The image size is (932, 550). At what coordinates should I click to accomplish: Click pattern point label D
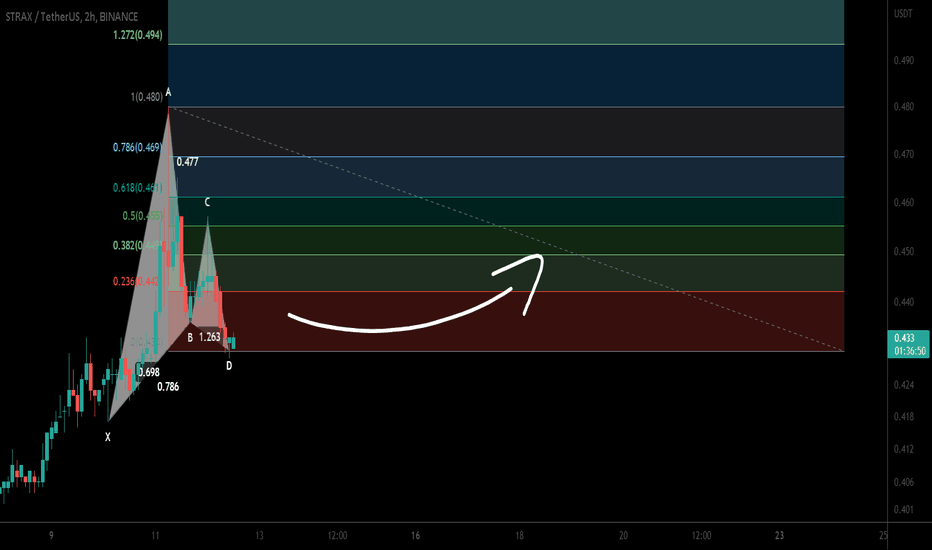click(x=229, y=366)
